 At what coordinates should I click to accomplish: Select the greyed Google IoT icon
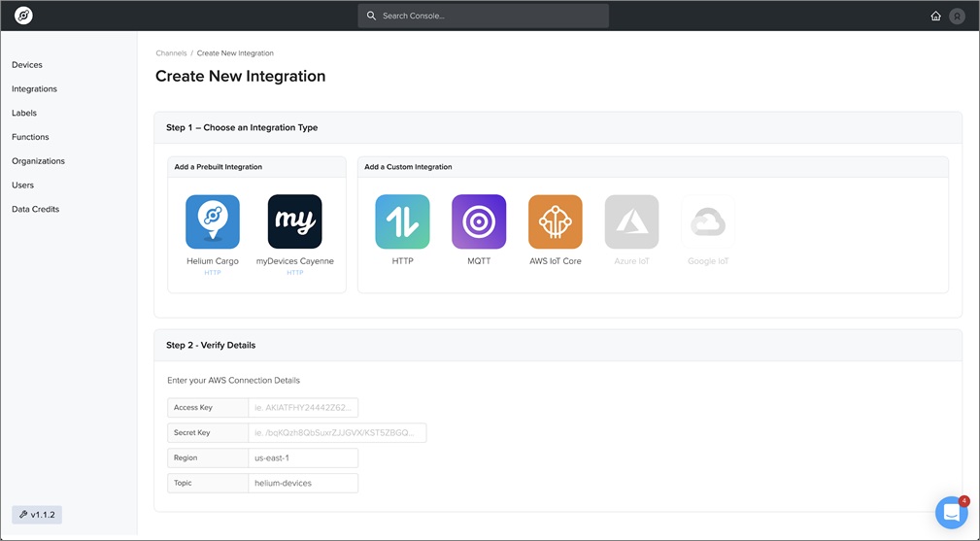coord(708,221)
